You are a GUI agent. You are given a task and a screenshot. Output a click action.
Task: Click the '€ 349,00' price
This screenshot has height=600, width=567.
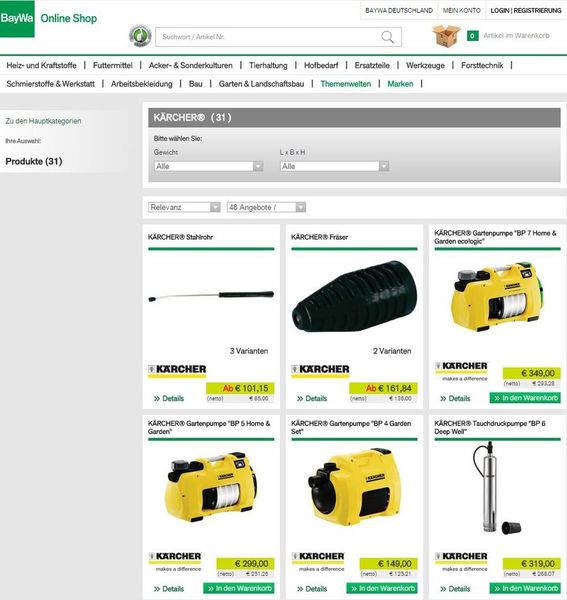coord(532,373)
